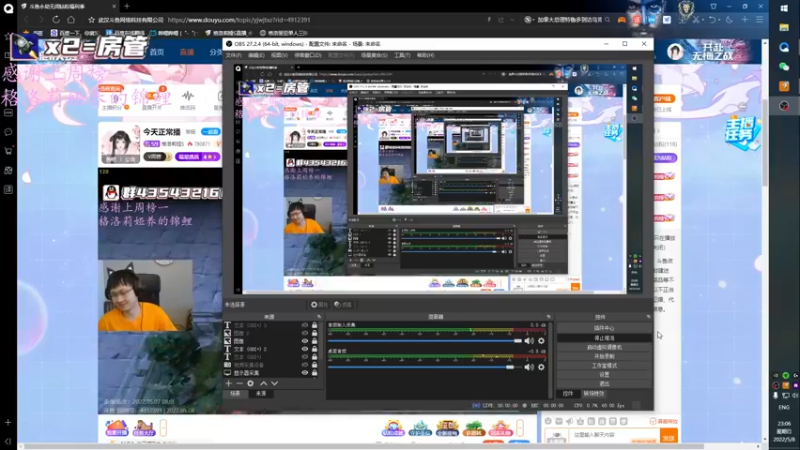Open the gamepad extension icon in browser
800x450 pixels.
tap(621, 20)
